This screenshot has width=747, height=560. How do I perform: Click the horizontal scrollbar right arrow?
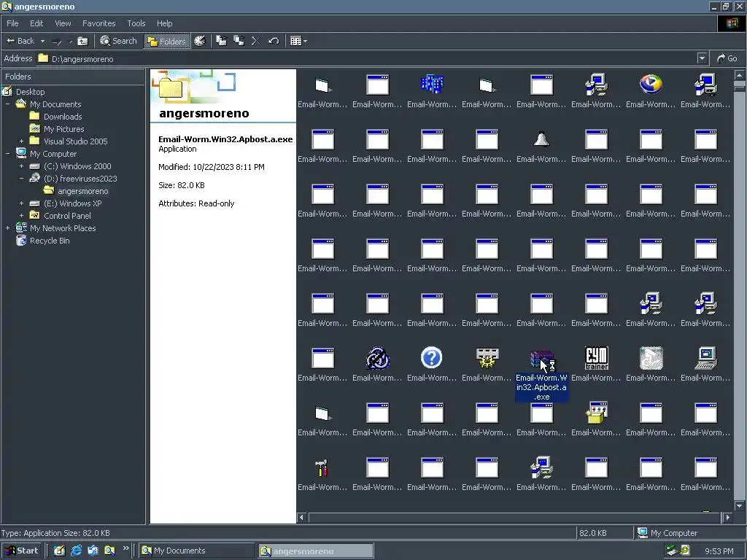(x=727, y=517)
